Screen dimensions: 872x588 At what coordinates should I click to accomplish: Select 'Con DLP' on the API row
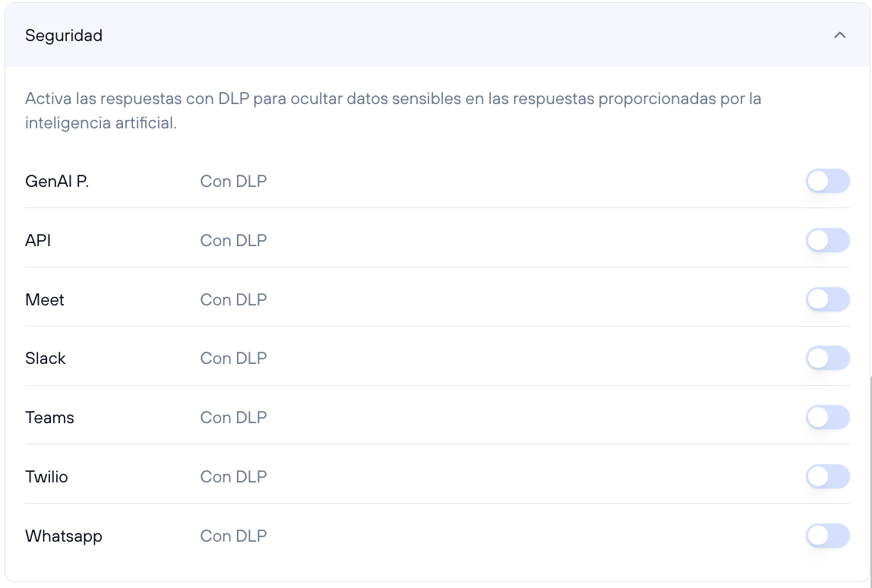233,240
